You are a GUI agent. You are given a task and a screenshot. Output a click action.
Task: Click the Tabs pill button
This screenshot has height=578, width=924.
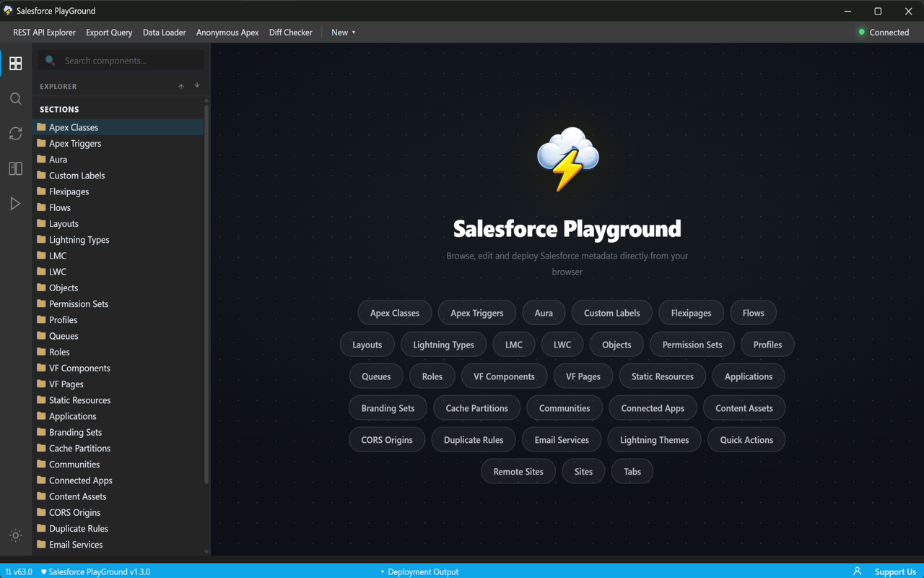(632, 472)
